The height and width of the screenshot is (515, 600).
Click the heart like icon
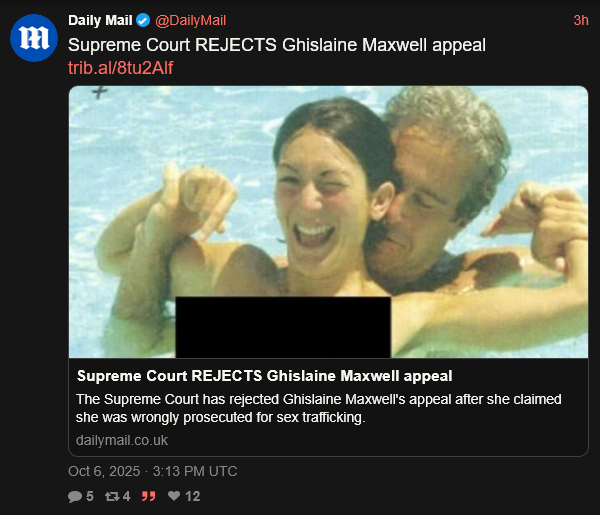(x=174, y=496)
